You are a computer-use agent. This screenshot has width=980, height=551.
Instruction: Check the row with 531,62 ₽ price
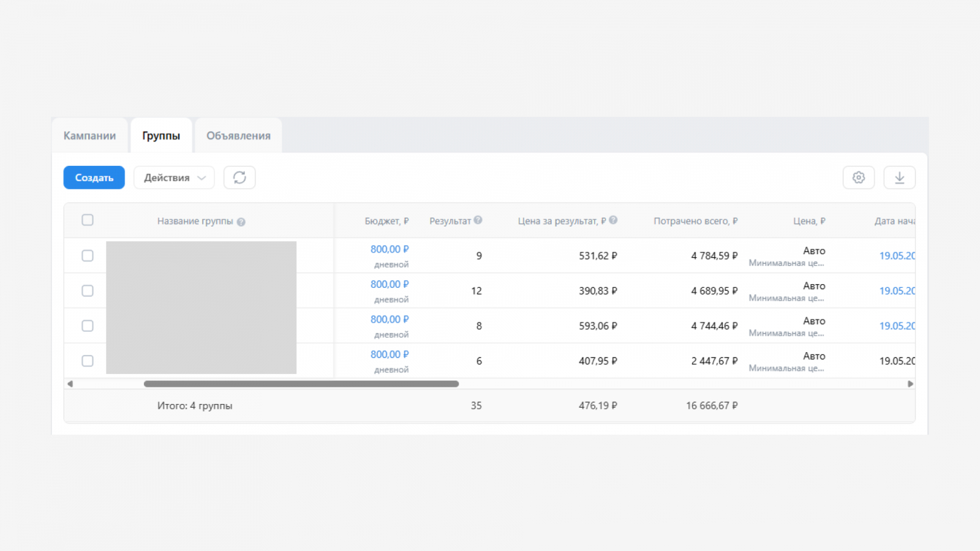pyautogui.click(x=88, y=255)
